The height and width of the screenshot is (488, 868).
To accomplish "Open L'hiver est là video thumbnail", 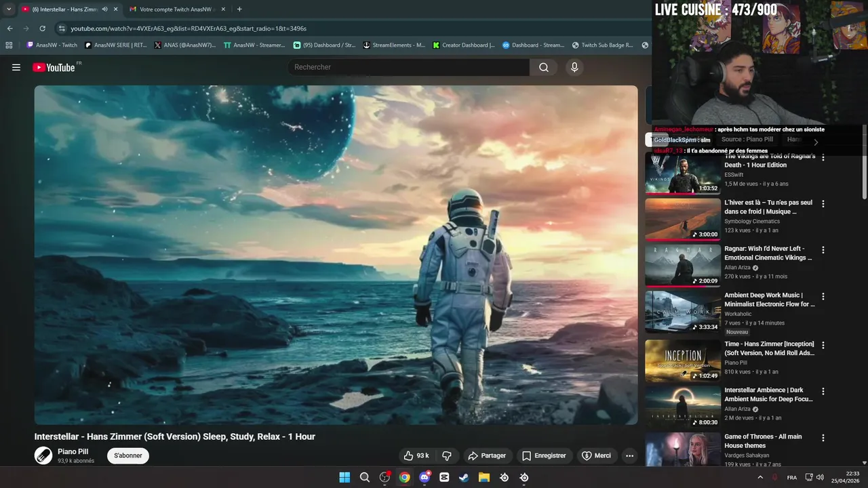I will (683, 219).
